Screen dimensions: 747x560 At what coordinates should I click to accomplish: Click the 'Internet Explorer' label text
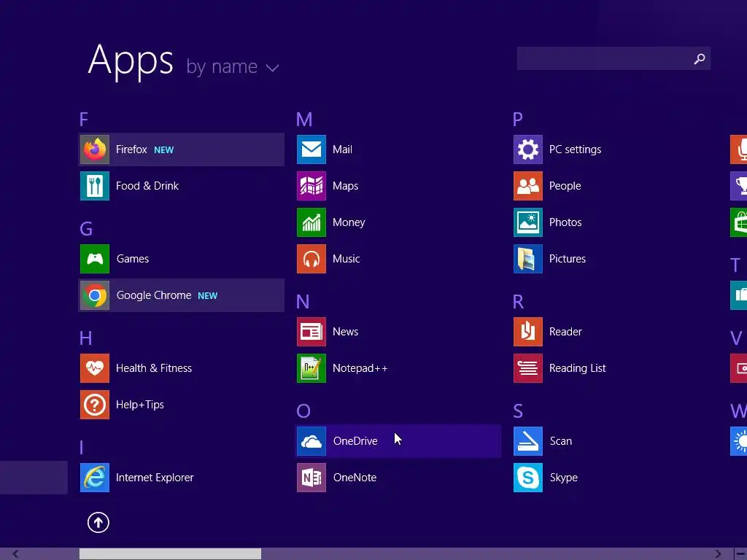155,478
